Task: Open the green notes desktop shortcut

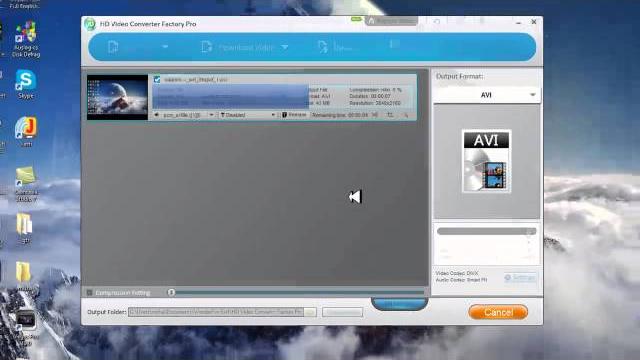Action: point(26,184)
